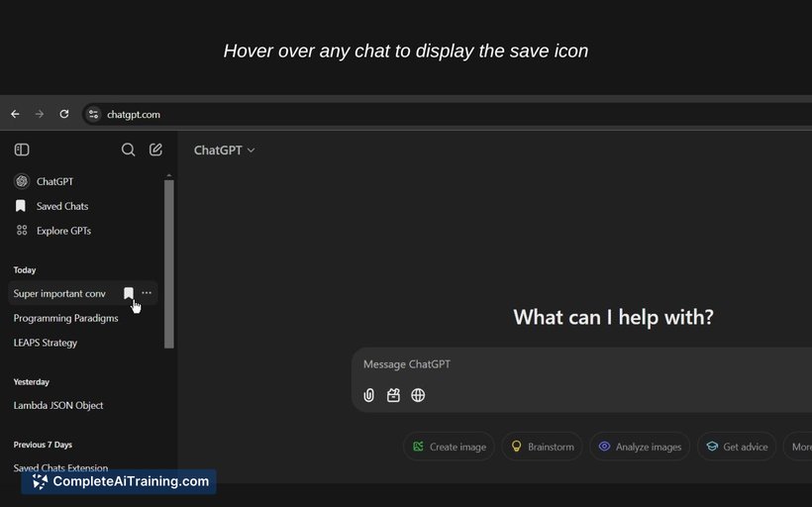Screen dimensions: 812x507
Task: Click the browser forward arrow
Action: coord(40,114)
